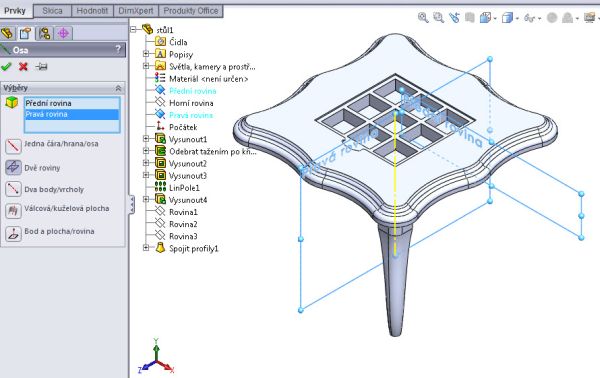Screen dimensions: 600x378
Task: Click the Previous View icon
Action: [x=454, y=17]
